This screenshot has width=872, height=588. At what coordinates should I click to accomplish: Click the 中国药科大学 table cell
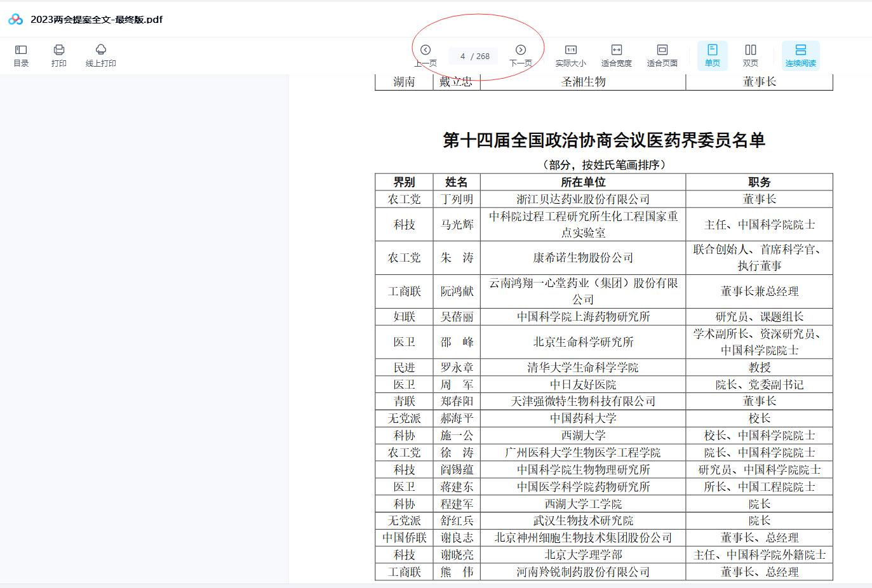click(582, 418)
